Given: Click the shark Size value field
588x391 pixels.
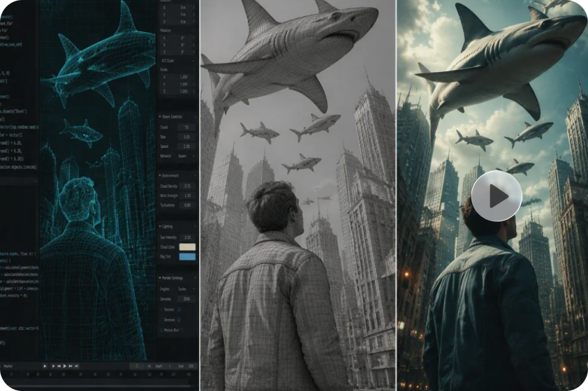Looking at the screenshot, I should 186,137.
